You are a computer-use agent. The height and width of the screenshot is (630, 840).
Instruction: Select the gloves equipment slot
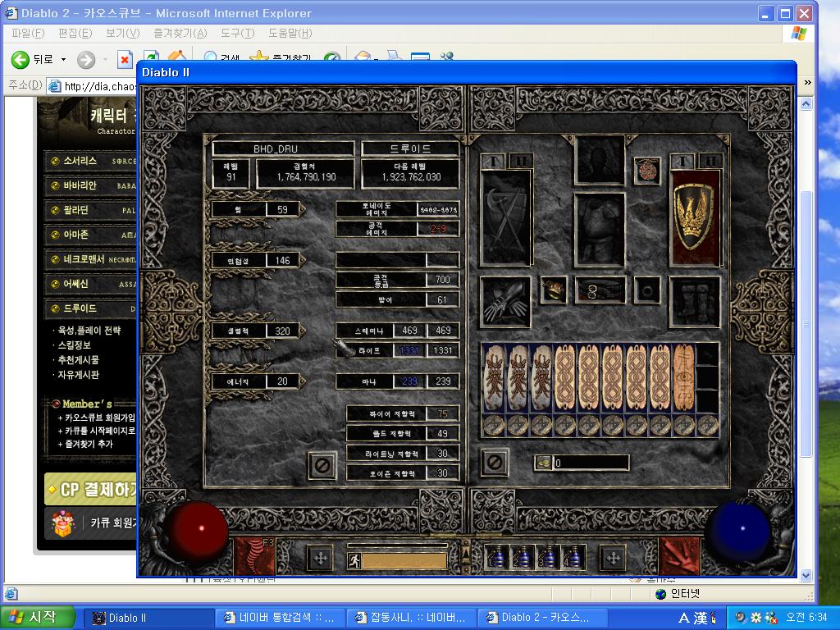[505, 302]
